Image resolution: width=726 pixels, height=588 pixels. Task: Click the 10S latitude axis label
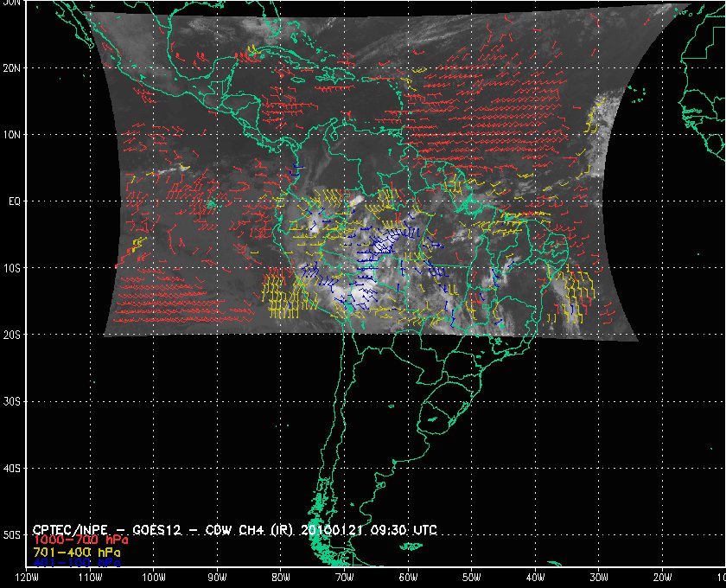tap(11, 268)
